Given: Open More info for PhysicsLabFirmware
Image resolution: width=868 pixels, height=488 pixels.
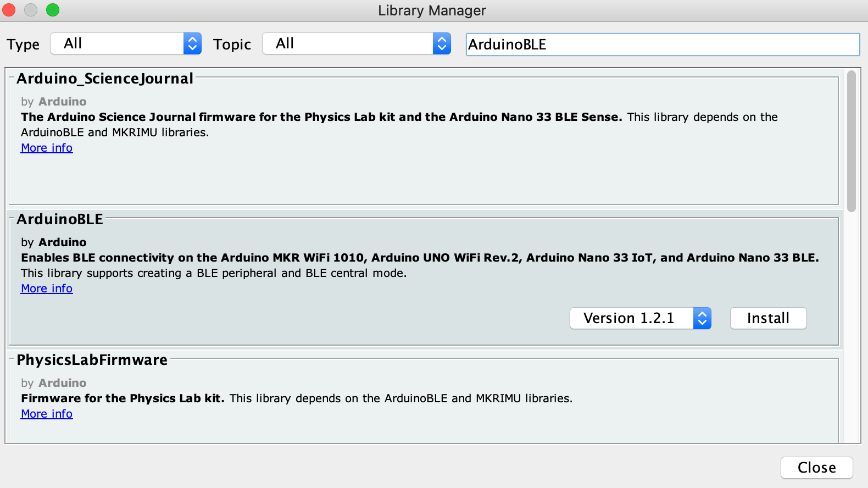Looking at the screenshot, I should 47,414.
